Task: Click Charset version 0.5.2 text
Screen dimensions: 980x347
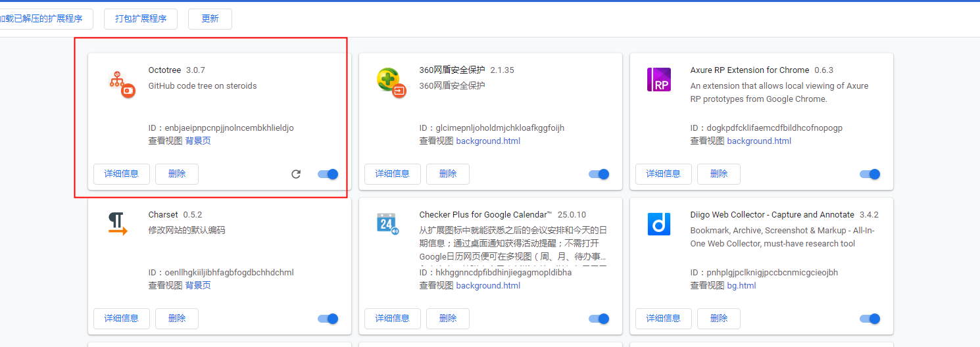Action: coord(193,214)
